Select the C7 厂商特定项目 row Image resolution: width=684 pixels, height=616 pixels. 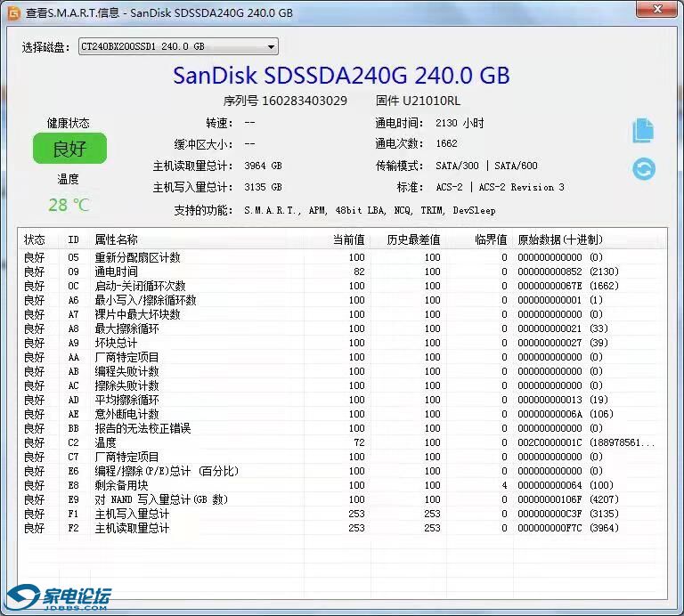click(342, 457)
